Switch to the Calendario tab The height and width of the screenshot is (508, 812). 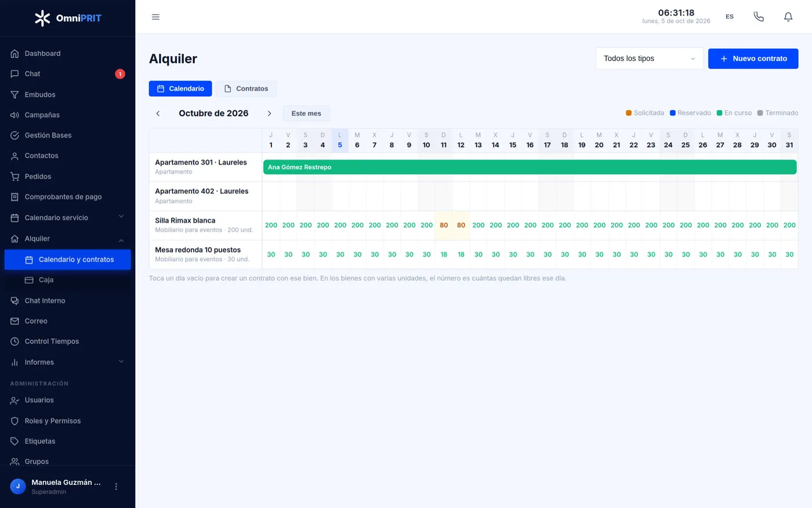coord(180,89)
